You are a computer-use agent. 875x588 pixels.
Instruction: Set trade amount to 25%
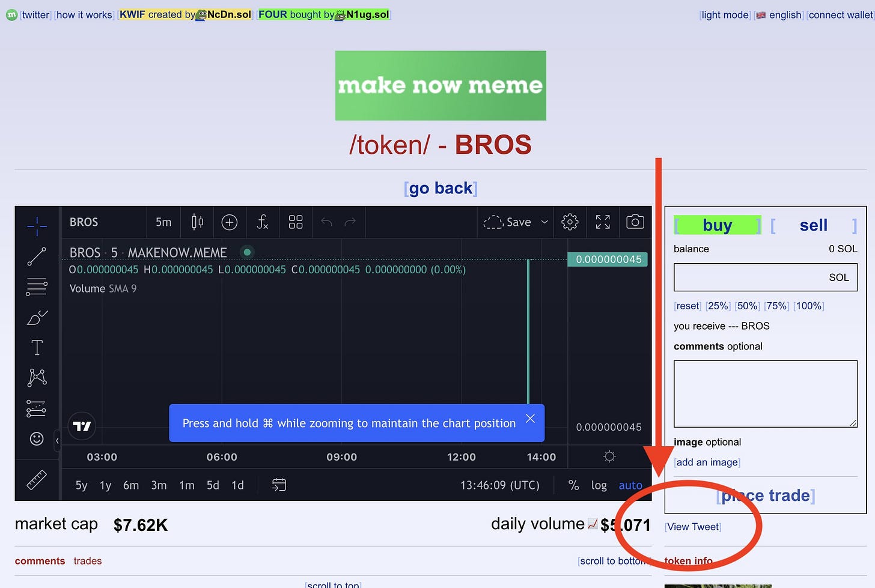(718, 306)
